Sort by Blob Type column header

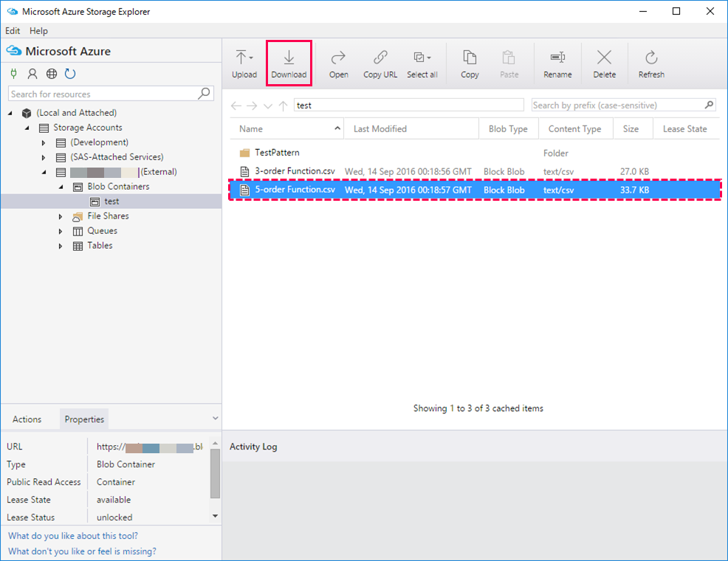click(509, 128)
